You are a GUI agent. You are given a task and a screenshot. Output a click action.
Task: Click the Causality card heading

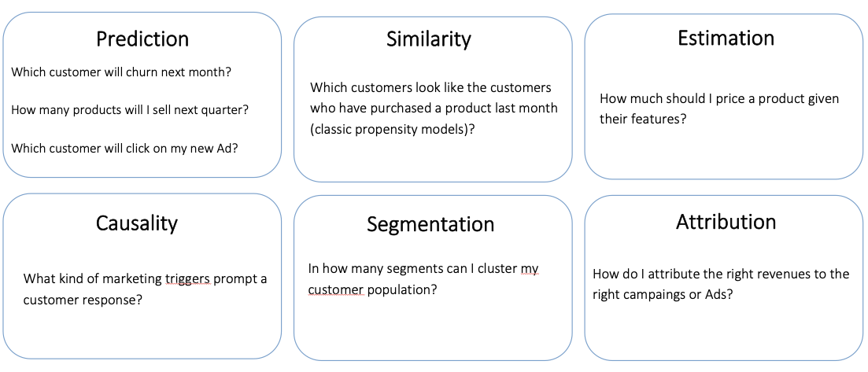(x=137, y=223)
